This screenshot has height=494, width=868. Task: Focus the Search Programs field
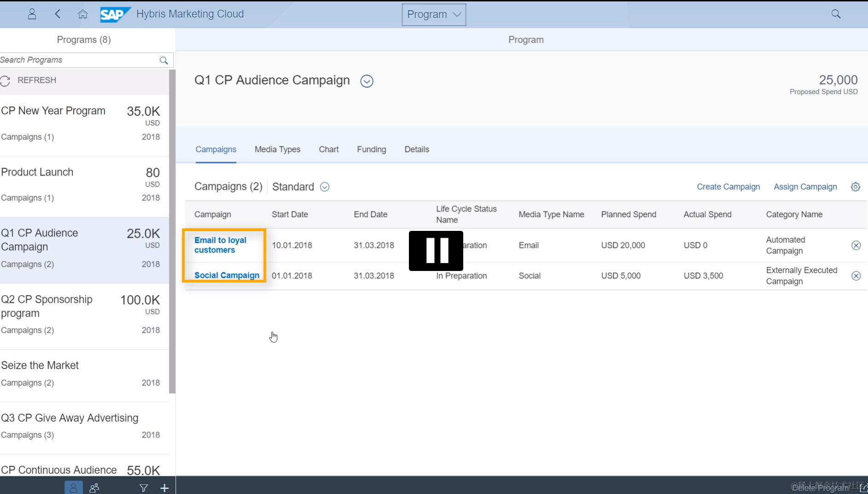click(x=87, y=60)
